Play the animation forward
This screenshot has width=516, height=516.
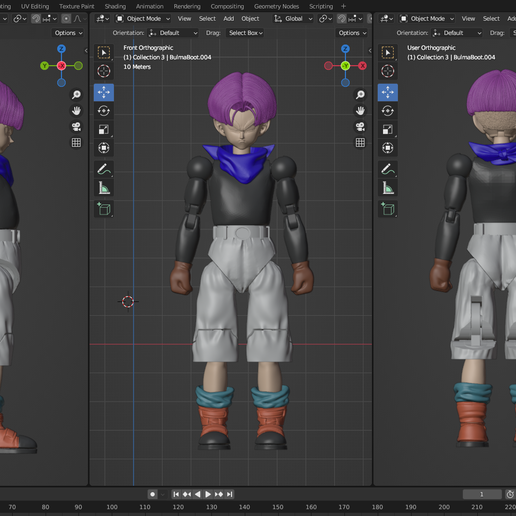(208, 494)
